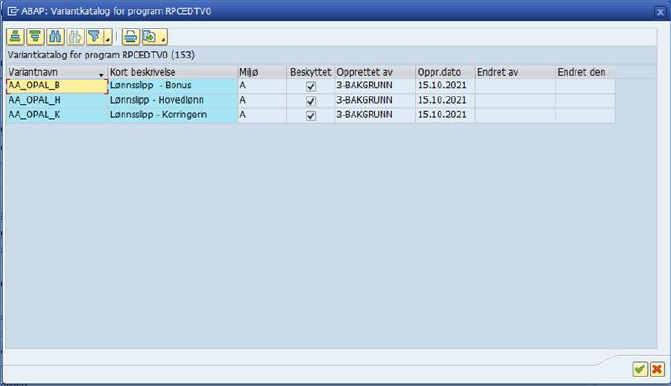Click description Lønnsslipp - Hovedlønn

point(172,101)
